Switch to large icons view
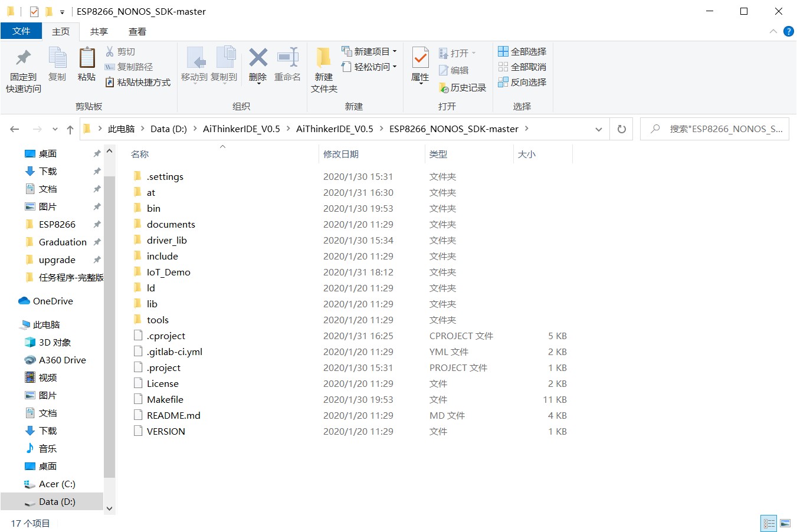The height and width of the screenshot is (532, 797). coord(785,523)
